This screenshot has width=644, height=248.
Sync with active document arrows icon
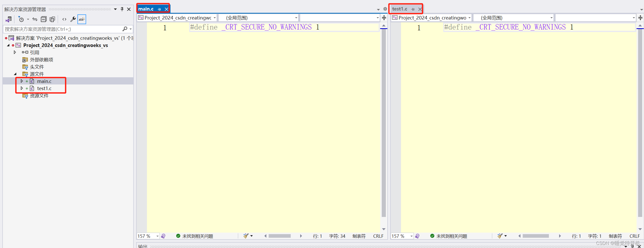point(35,19)
